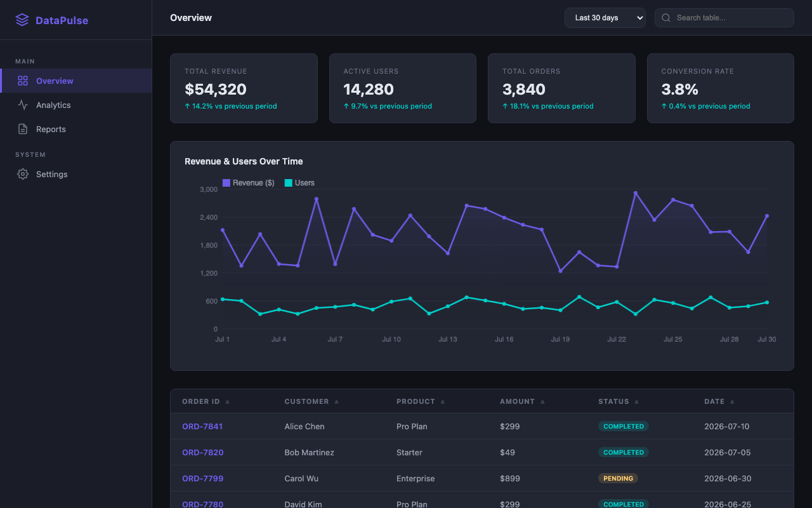Click Revenue & Users Over Time title

point(244,161)
